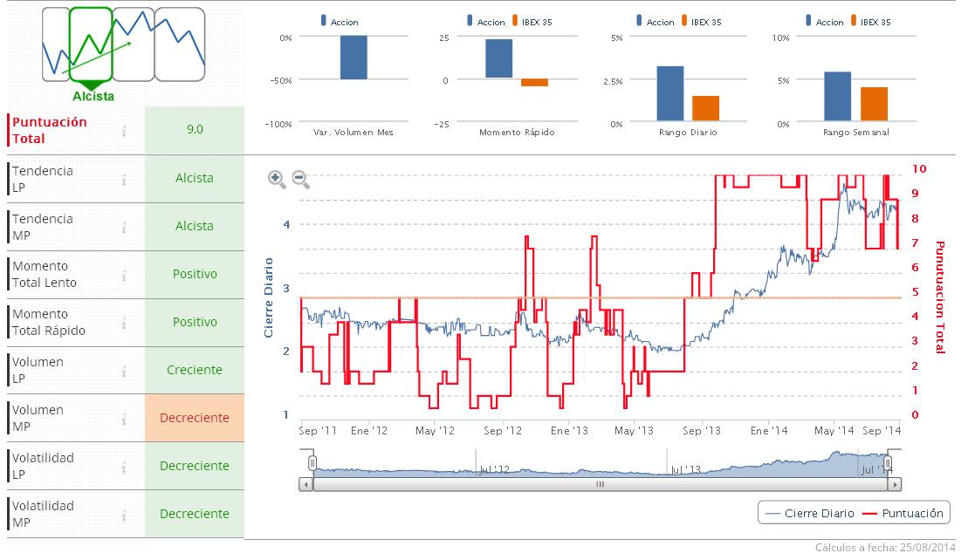Click the blue Var. Volumen Mes bar
This screenshot has height=560, width=968.
tap(354, 58)
